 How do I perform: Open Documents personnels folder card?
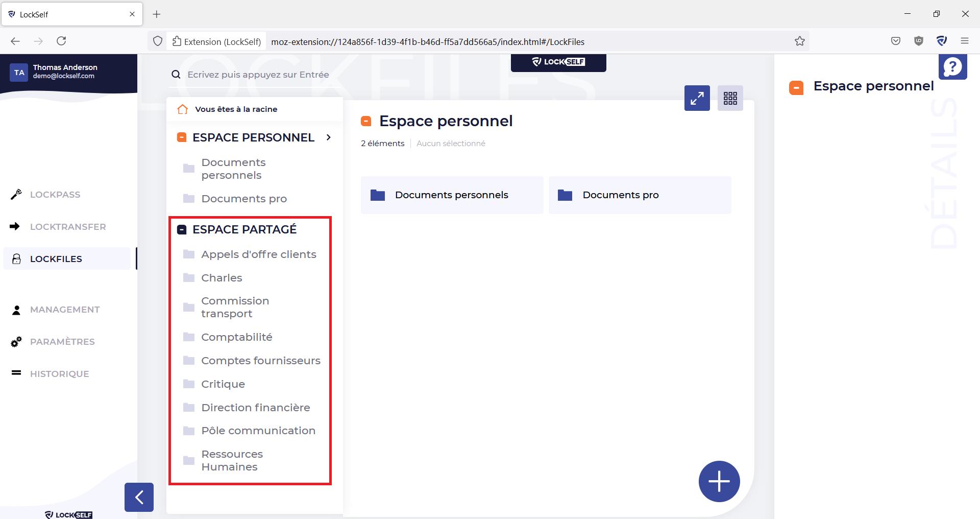[452, 195]
